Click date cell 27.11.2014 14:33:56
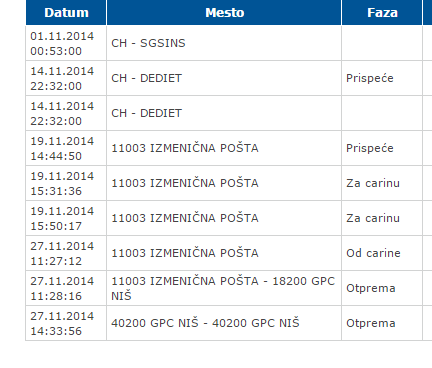Screen dimensions: 432x368 tap(66, 323)
